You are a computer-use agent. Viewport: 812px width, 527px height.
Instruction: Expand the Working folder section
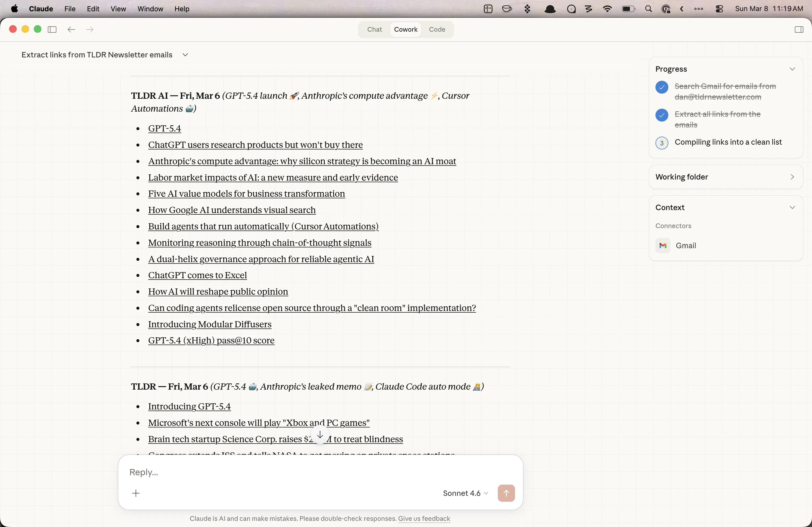pyautogui.click(x=793, y=177)
